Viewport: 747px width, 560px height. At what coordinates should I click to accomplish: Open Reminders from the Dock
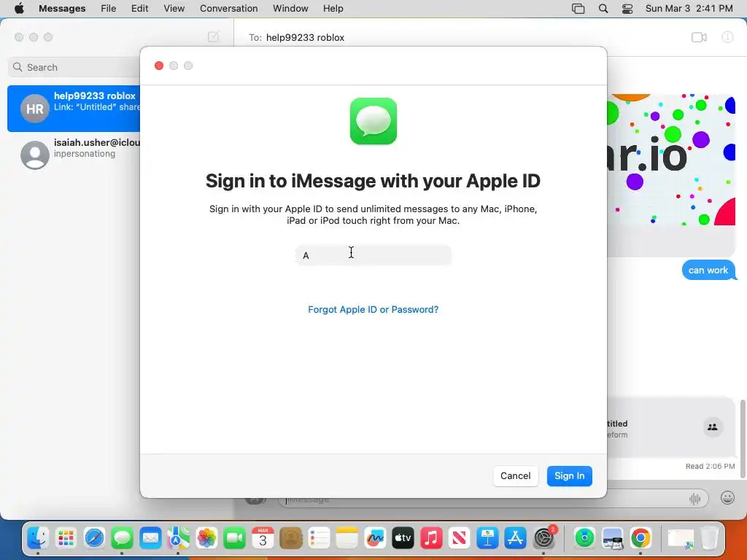[x=319, y=538]
